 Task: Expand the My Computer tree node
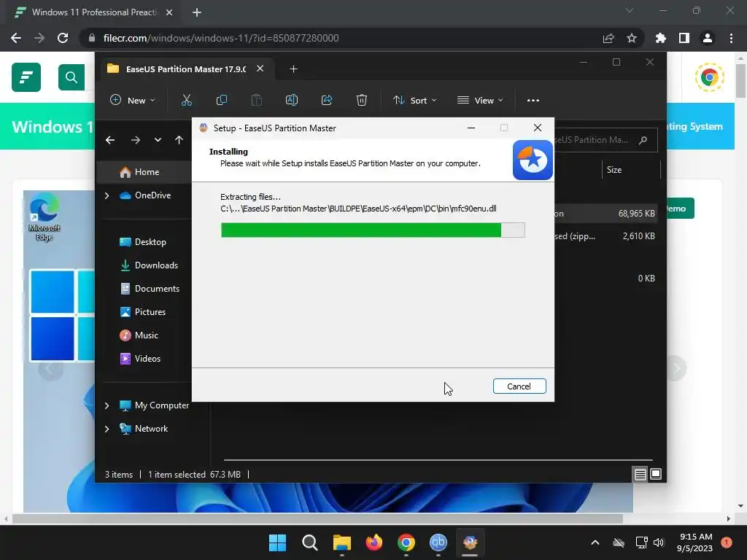click(107, 405)
